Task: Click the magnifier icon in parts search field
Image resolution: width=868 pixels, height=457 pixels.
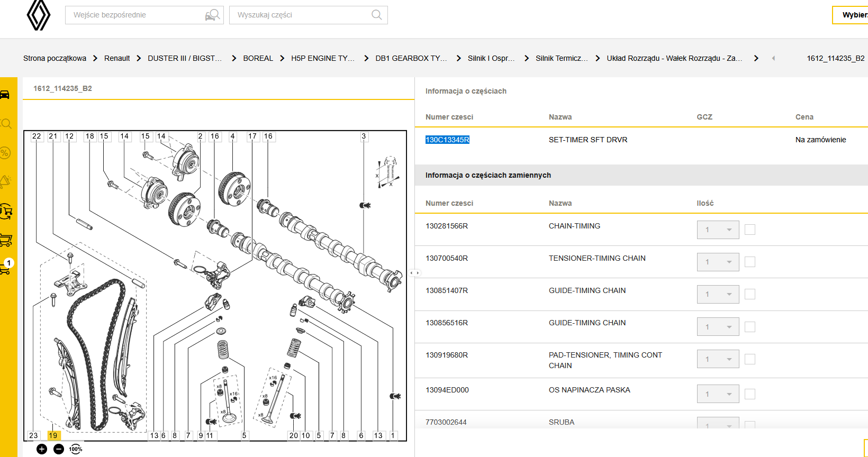Action: coord(376,15)
